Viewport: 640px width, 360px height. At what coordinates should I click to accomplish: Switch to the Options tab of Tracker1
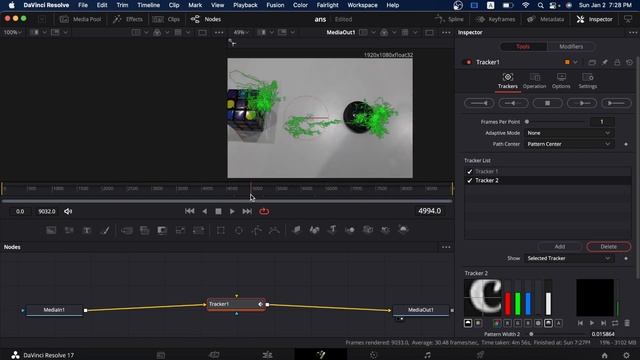coord(561,81)
